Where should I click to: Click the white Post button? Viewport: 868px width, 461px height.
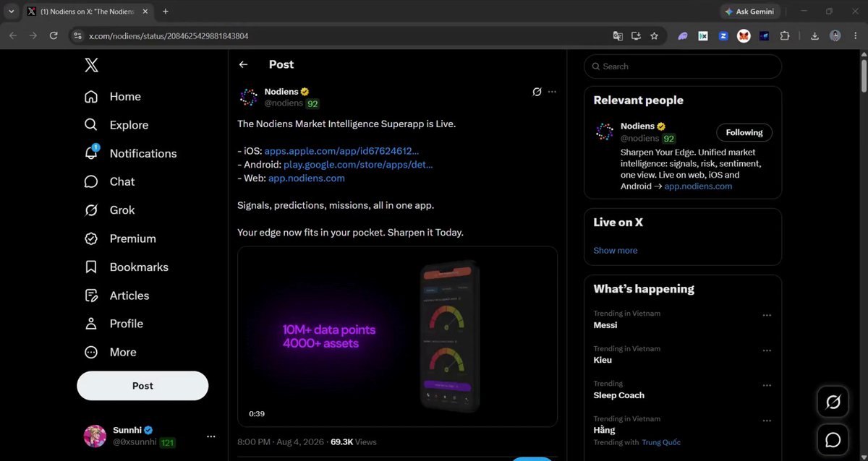(142, 386)
